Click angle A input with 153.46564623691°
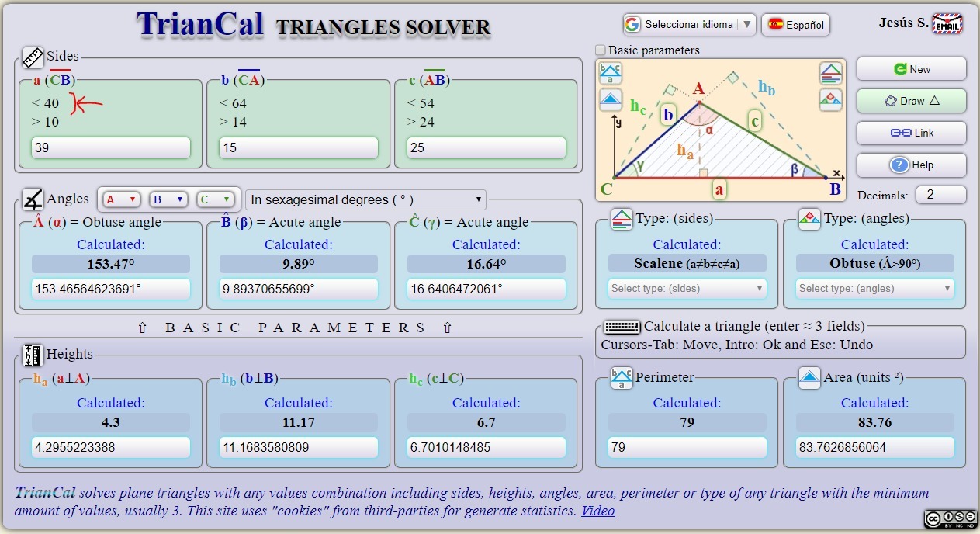 (x=111, y=290)
